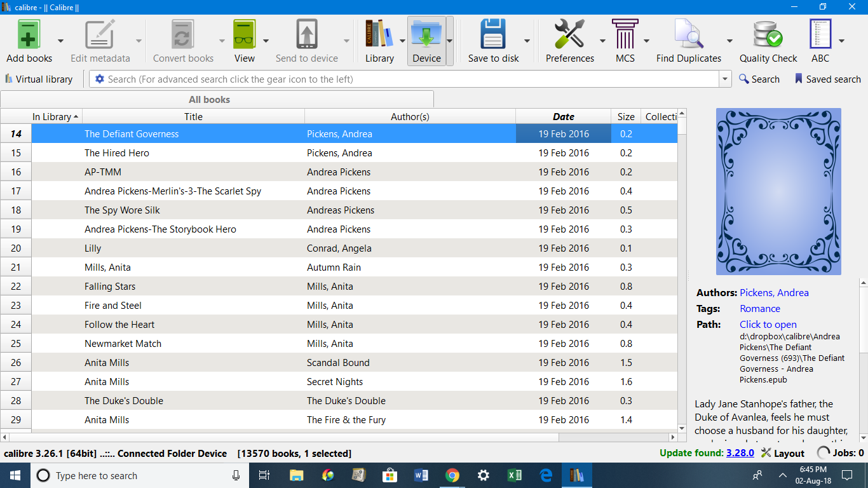The width and height of the screenshot is (868, 488).
Task: Expand the Save to disk dropdown arrow
Action: tap(527, 41)
